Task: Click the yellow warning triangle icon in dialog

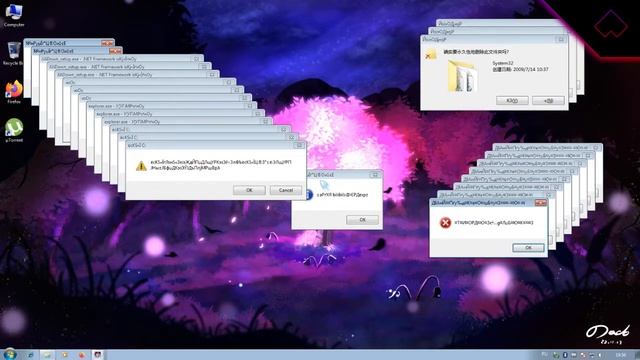Action: point(141,166)
